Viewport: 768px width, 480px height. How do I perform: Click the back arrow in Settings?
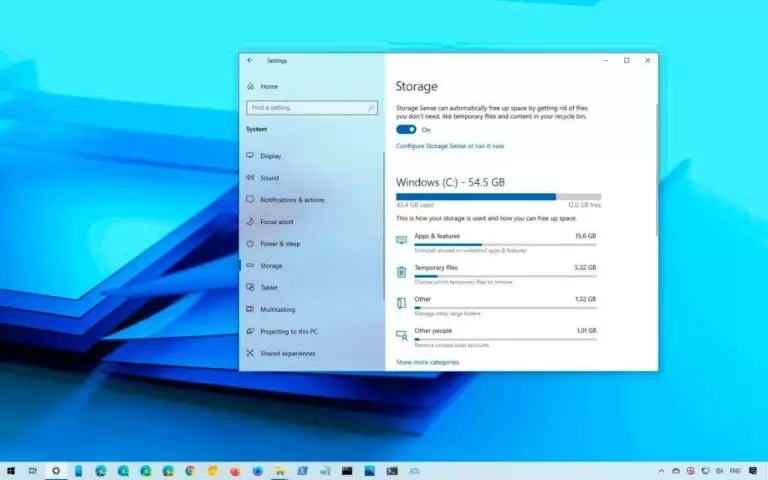click(250, 60)
